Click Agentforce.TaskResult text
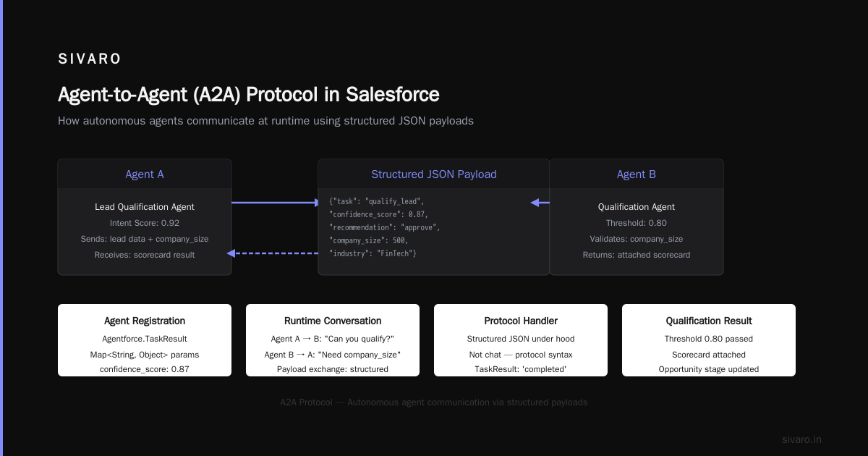Screen dimensions: 868x456 tap(145, 339)
